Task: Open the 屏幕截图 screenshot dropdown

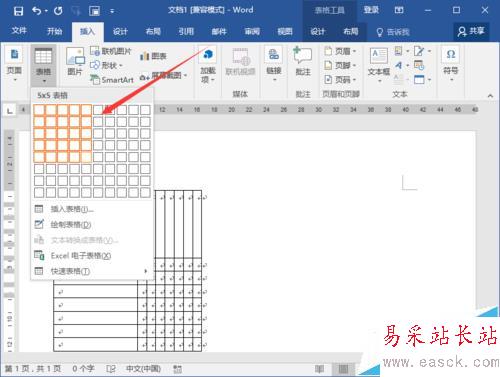Action: 163,76
